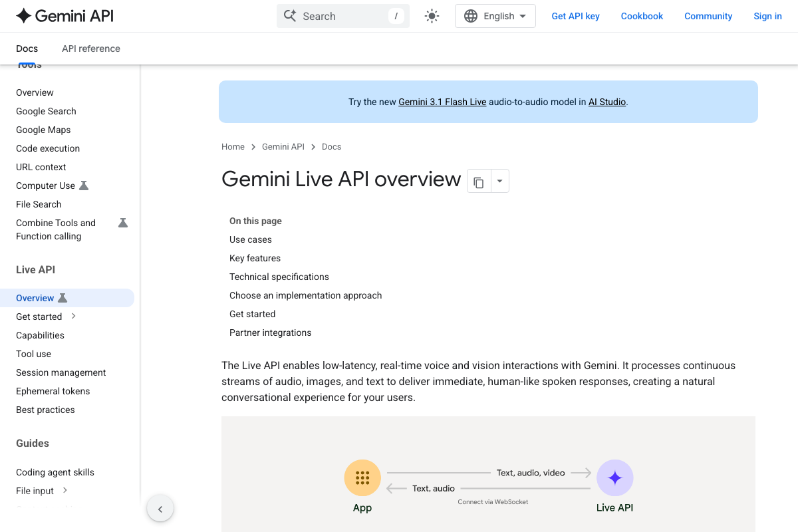Jump to Technical specifications on this page
The width and height of the screenshot is (798, 532).
279,277
